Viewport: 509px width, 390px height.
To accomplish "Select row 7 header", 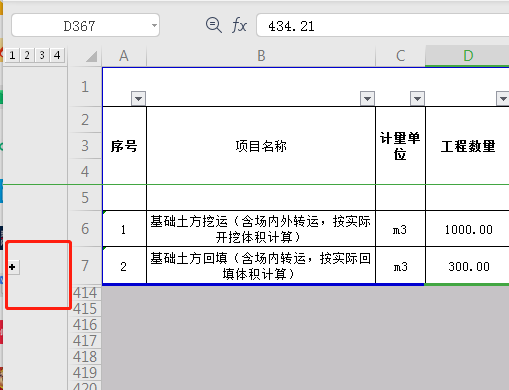I will (x=85, y=266).
